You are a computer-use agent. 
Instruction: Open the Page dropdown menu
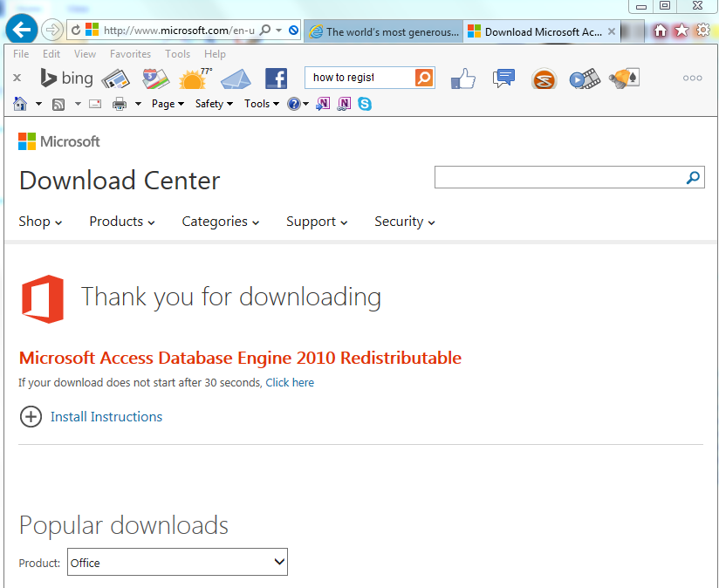(168, 104)
